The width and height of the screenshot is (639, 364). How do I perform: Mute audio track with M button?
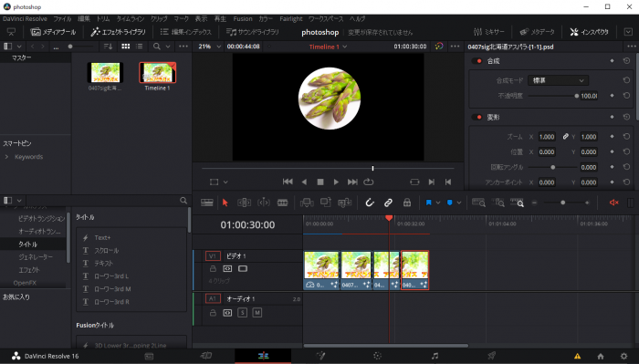point(257,313)
